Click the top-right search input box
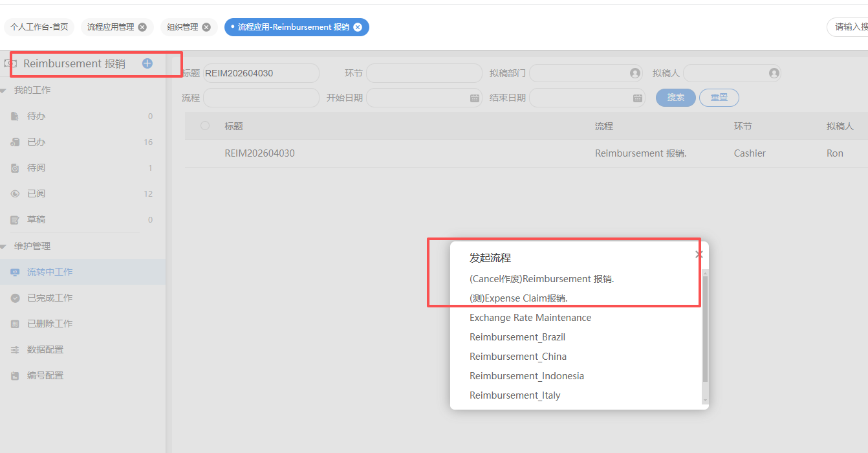Viewport: 868px width, 453px height. tap(847, 27)
